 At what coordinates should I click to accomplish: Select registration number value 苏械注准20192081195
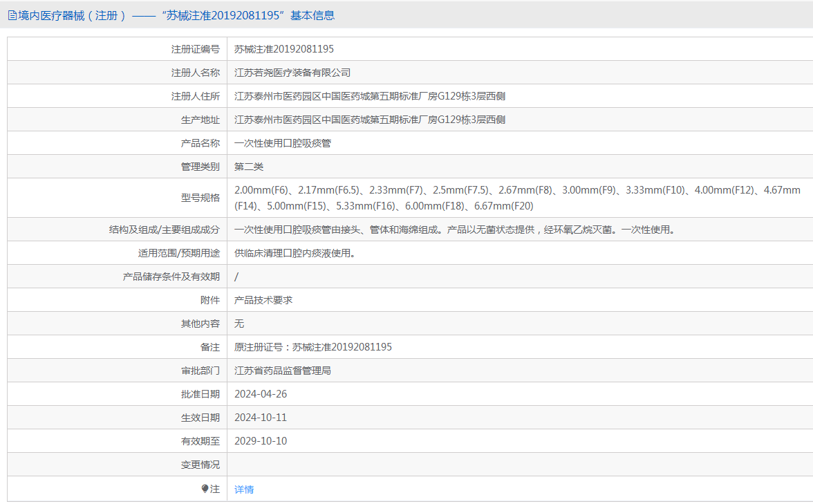click(283, 49)
